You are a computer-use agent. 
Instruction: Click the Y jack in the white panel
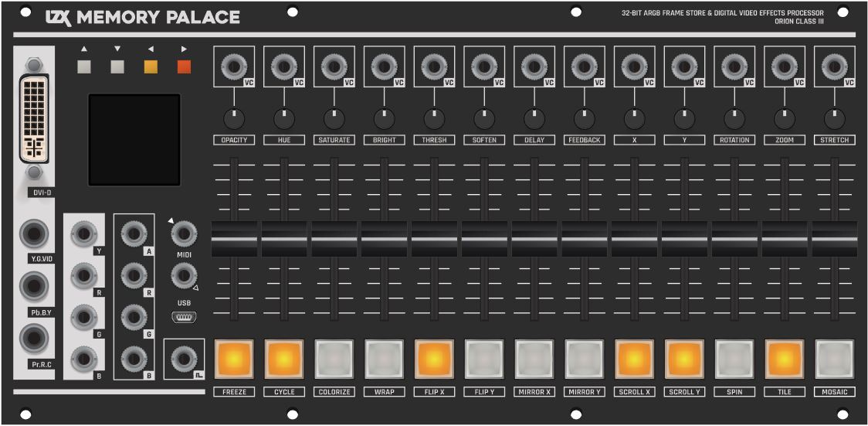pos(83,233)
